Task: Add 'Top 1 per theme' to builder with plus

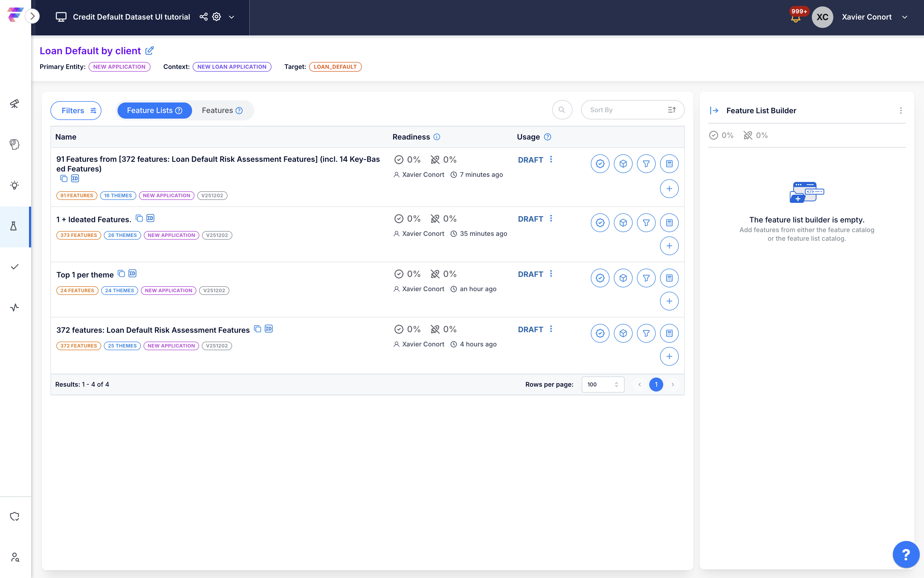Action: [669, 301]
